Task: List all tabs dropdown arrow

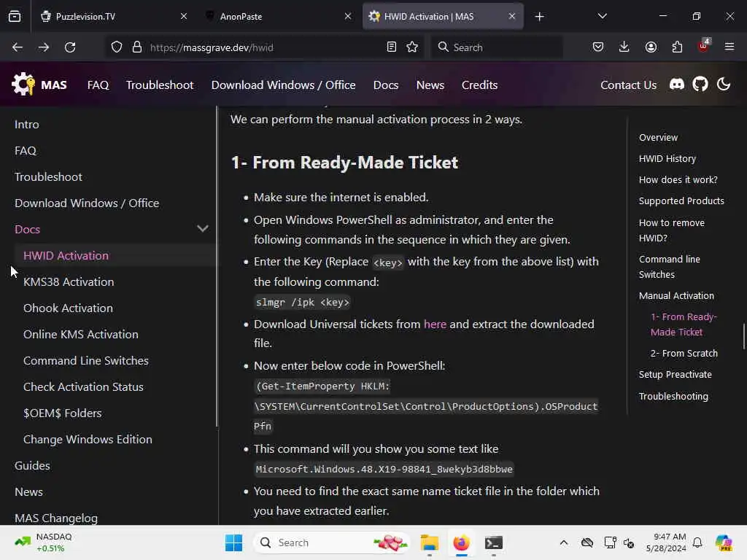Action: (x=603, y=16)
